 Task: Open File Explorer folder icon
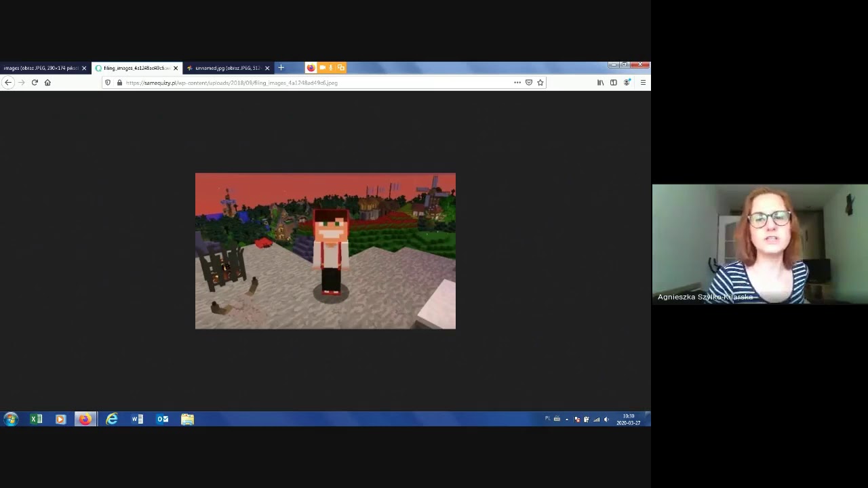tap(188, 420)
